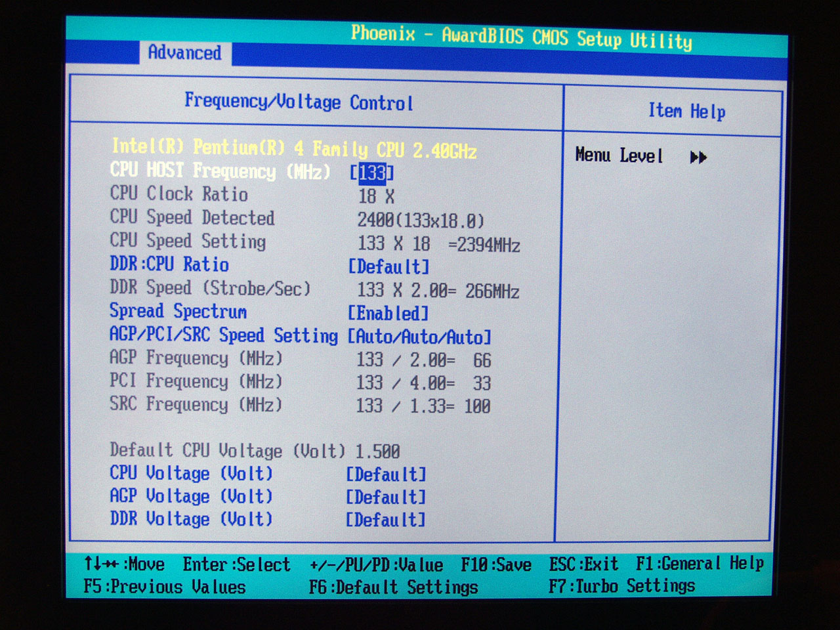Click the SRC Frequency (MHz) label
This screenshot has width=840, height=630.
196,404
